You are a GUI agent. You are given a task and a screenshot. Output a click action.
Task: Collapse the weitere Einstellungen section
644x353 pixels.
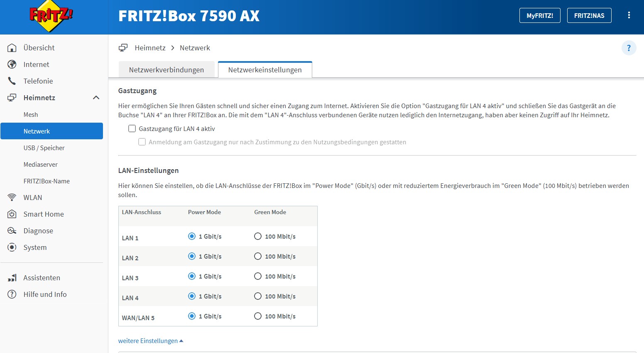tap(151, 341)
